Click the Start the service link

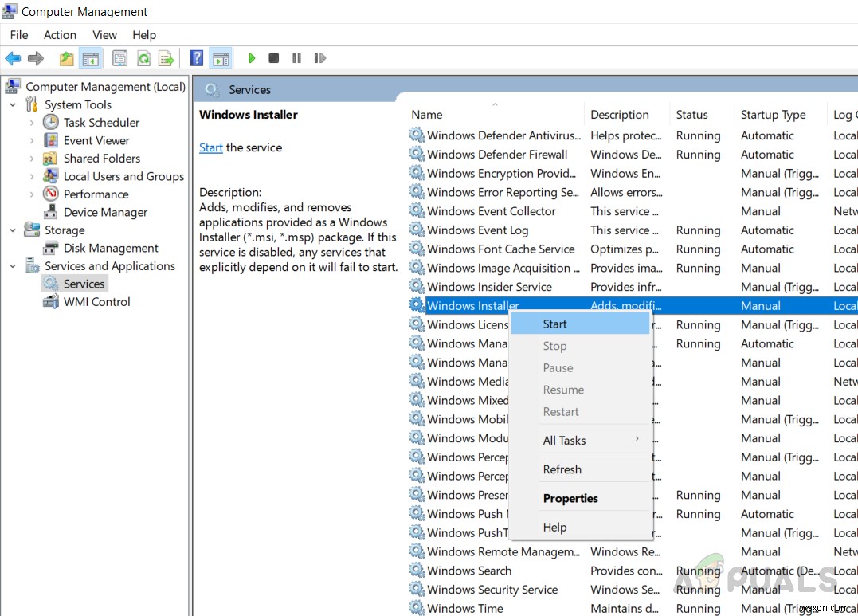click(211, 147)
